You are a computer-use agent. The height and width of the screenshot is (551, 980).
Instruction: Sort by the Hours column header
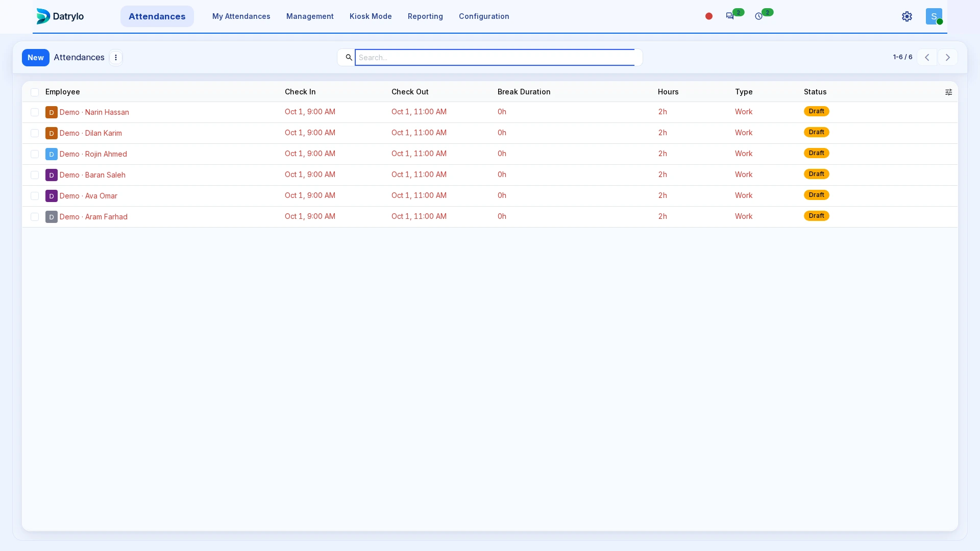[668, 92]
